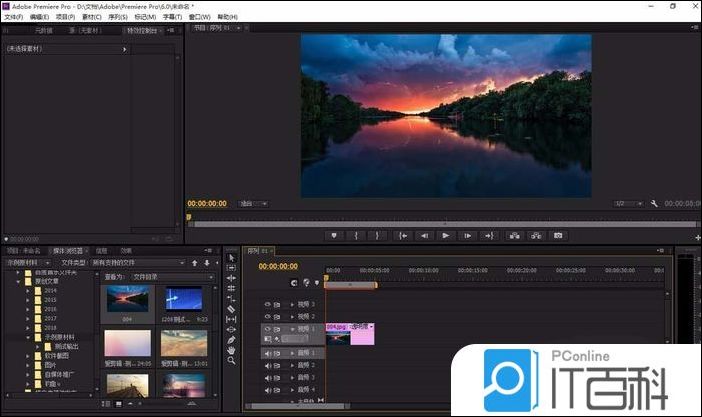Click the 004.jpg clip on the timeline
This screenshot has height=417, width=702.
click(x=348, y=333)
